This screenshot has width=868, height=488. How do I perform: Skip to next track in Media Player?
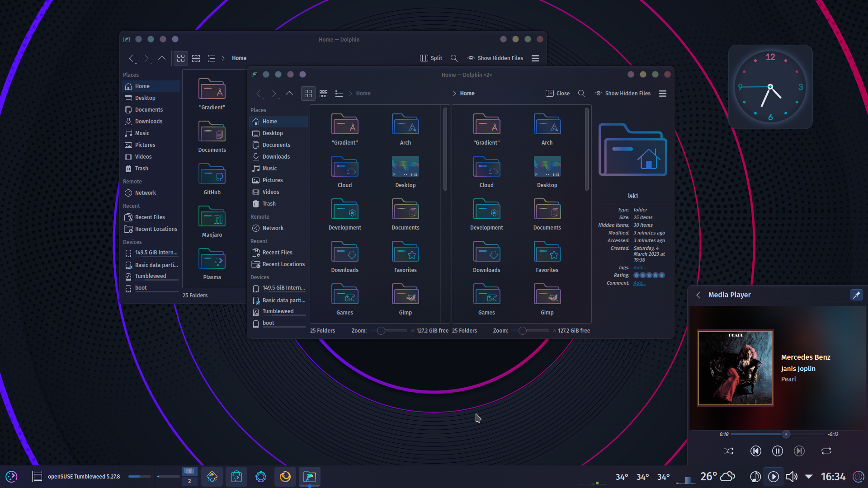pyautogui.click(x=799, y=451)
